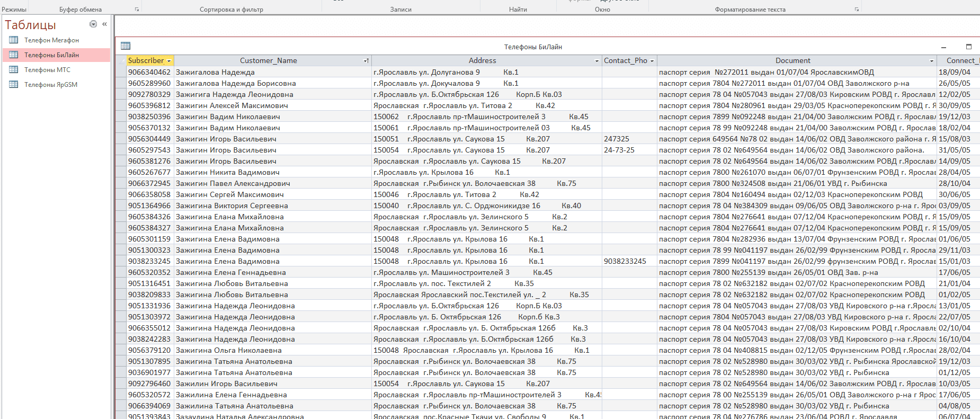Collapse the Таблицы navigation pane with double-chevron
This screenshot has height=419, width=980.
pos(104,24)
